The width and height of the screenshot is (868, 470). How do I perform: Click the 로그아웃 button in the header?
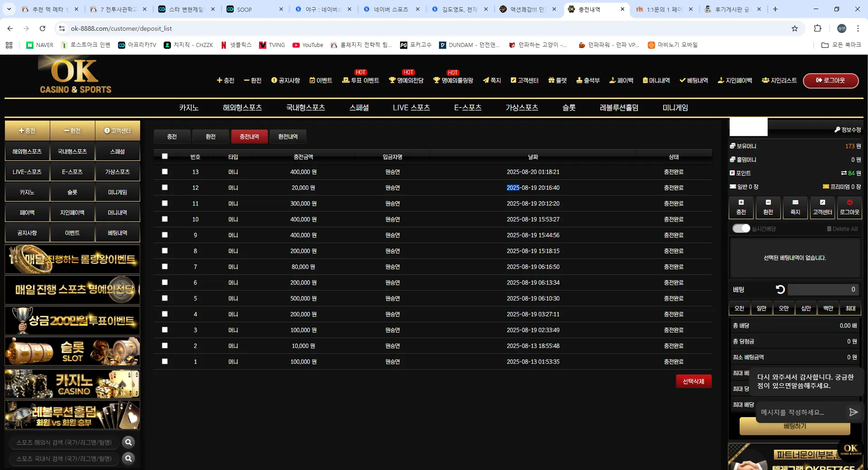tap(830, 80)
